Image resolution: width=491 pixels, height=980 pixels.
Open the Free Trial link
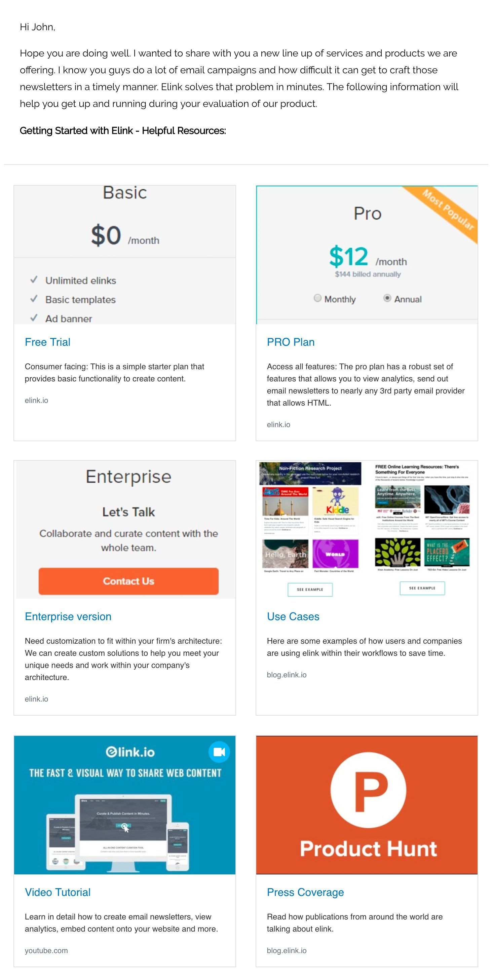[47, 342]
